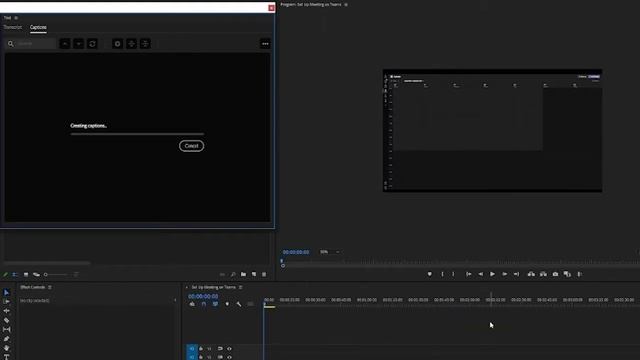Click the Lift button
This screenshot has width=640, height=360.
[x=531, y=274]
